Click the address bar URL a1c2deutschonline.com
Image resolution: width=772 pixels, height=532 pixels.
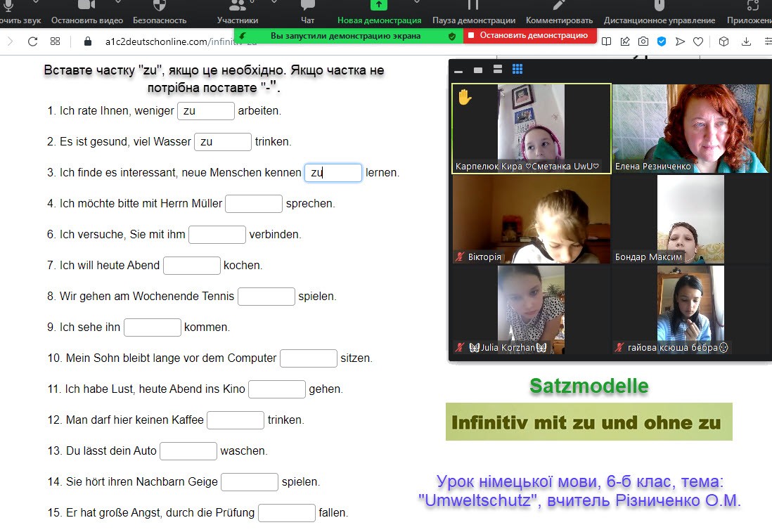(x=156, y=41)
